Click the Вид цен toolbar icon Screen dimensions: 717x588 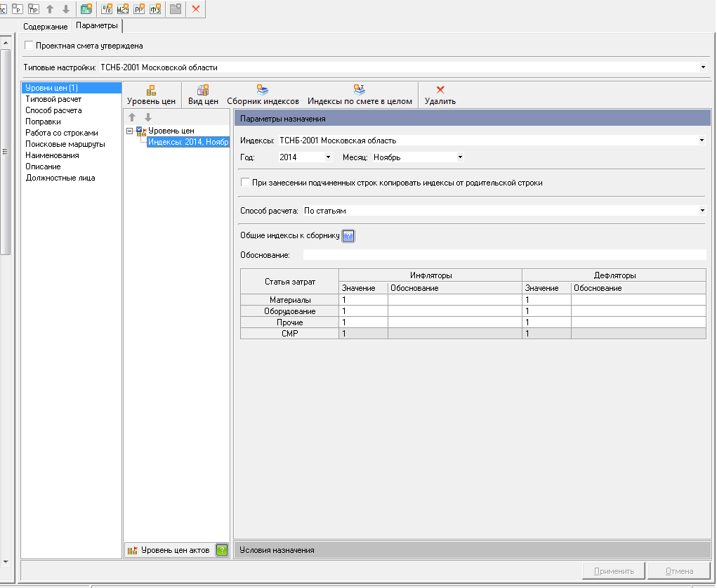click(203, 90)
